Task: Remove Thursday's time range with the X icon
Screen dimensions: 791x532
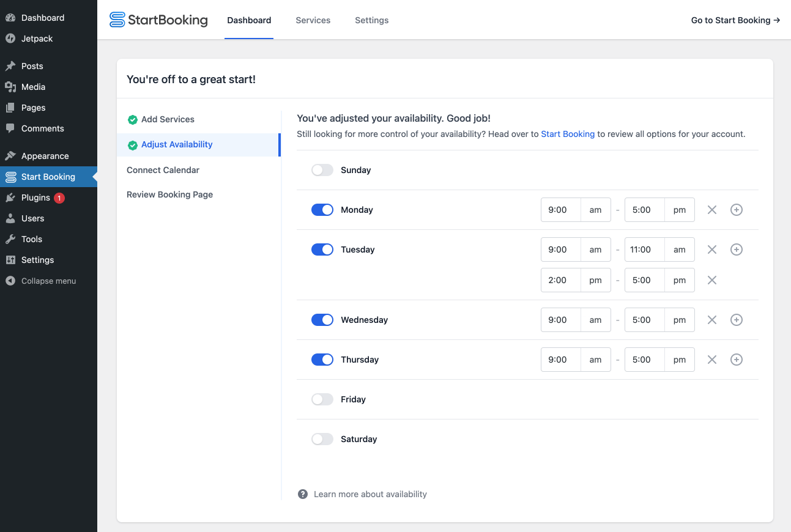Action: (x=712, y=360)
